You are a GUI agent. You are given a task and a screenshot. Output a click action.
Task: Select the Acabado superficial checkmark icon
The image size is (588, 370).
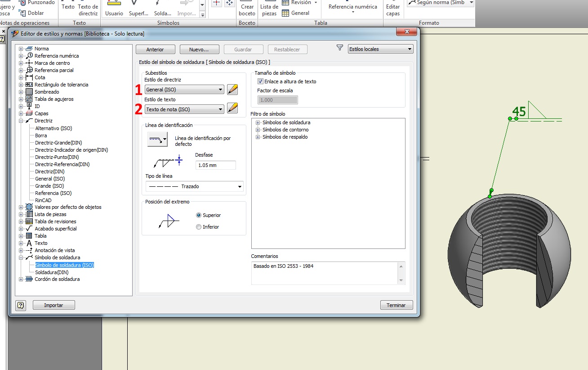click(x=29, y=229)
